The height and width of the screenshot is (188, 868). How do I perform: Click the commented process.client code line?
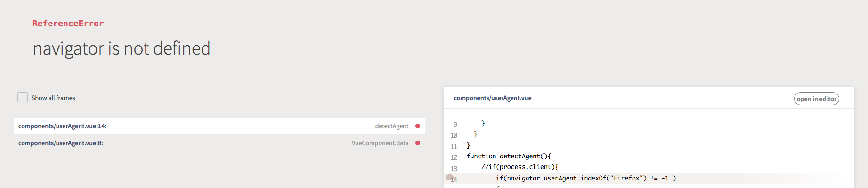(x=519, y=167)
